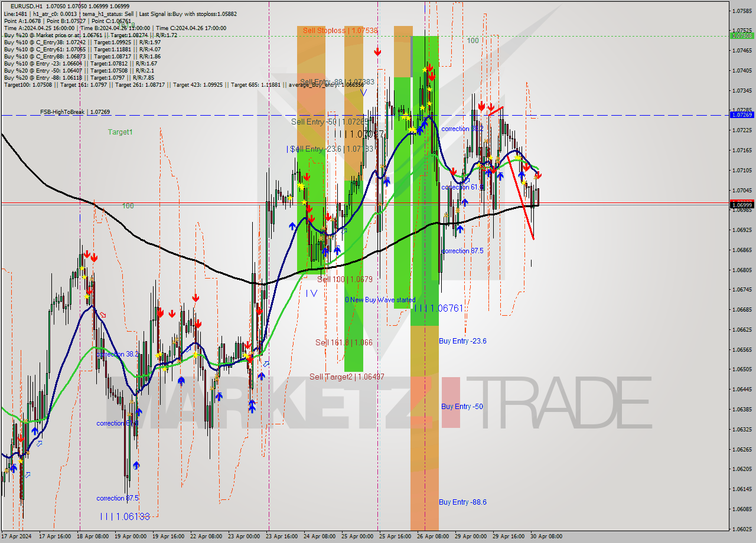This screenshot has height=543, width=756.
Task: Click the 'Buy Entry -88.6' label
Action: tap(462, 502)
